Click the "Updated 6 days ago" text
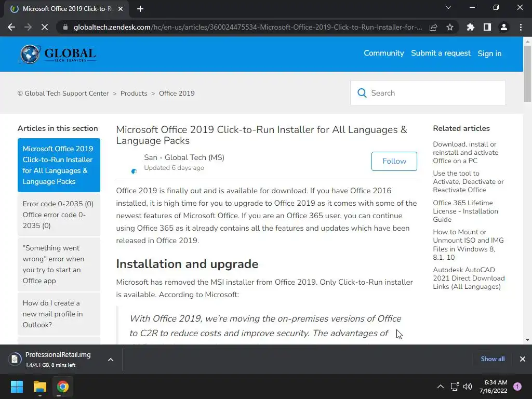 174,168
